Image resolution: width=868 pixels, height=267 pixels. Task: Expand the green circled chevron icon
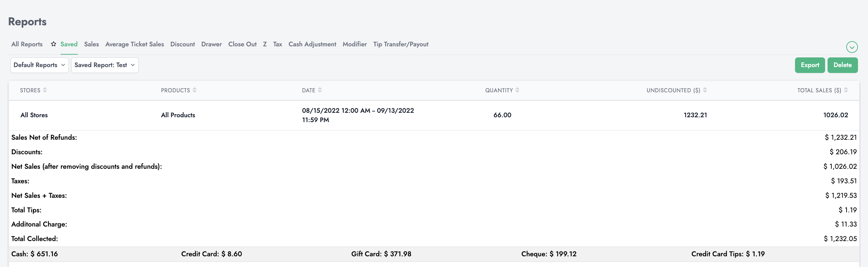852,47
